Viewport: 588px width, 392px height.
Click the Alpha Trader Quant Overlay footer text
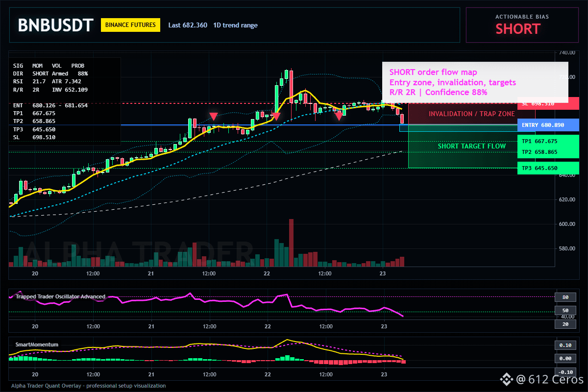point(88,386)
